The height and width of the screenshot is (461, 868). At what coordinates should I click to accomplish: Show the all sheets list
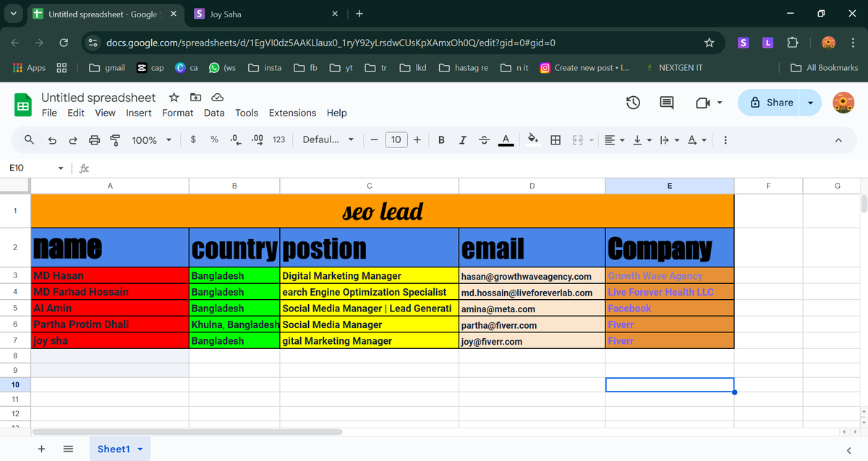coord(68,449)
